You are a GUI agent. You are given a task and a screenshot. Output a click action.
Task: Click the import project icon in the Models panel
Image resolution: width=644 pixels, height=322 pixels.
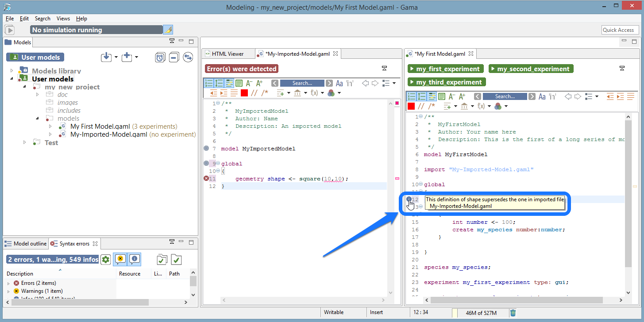pos(106,57)
